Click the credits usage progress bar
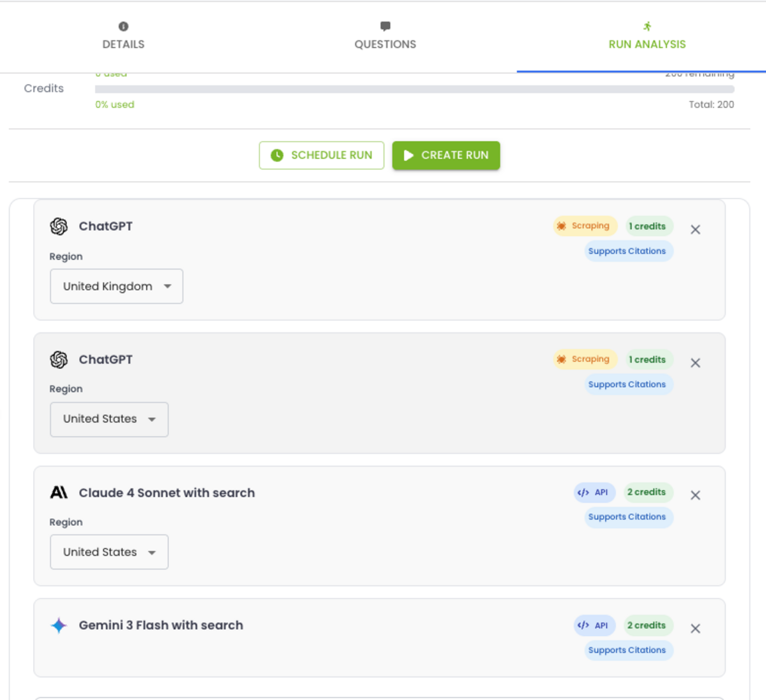 (x=414, y=89)
